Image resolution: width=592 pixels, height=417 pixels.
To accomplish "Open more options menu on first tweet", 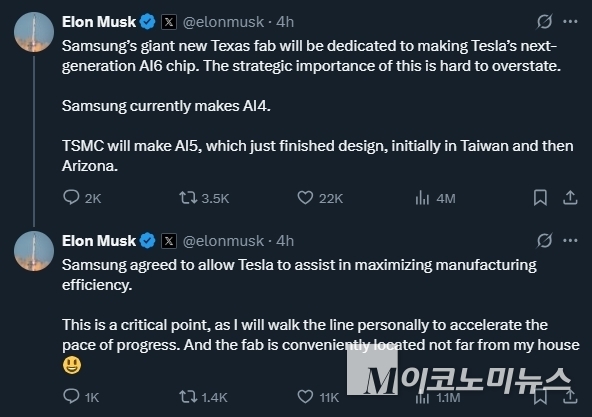I will coord(570,22).
